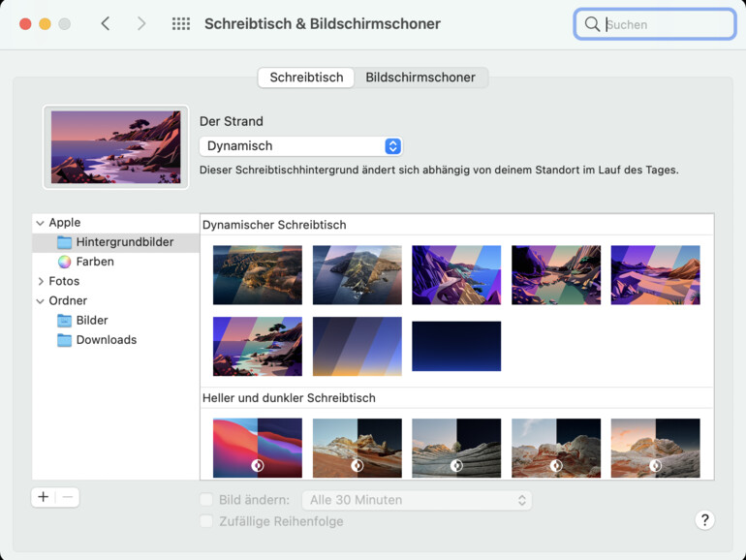This screenshot has height=560, width=746.
Task: Click the Downloads folder icon
Action: click(x=64, y=340)
